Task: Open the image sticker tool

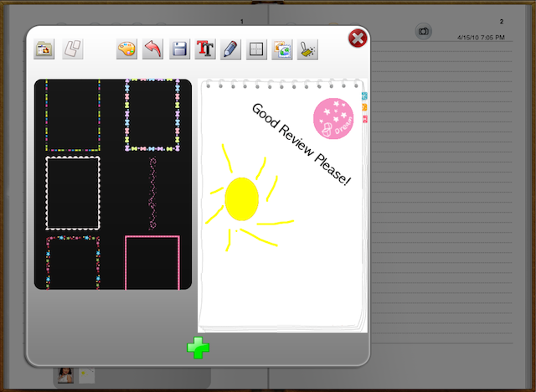Action: coord(281,49)
